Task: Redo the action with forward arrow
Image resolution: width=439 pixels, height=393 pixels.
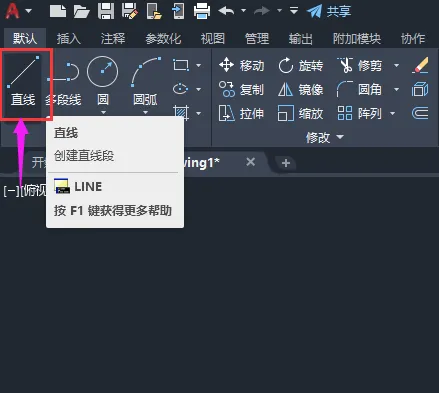Action: click(262, 11)
